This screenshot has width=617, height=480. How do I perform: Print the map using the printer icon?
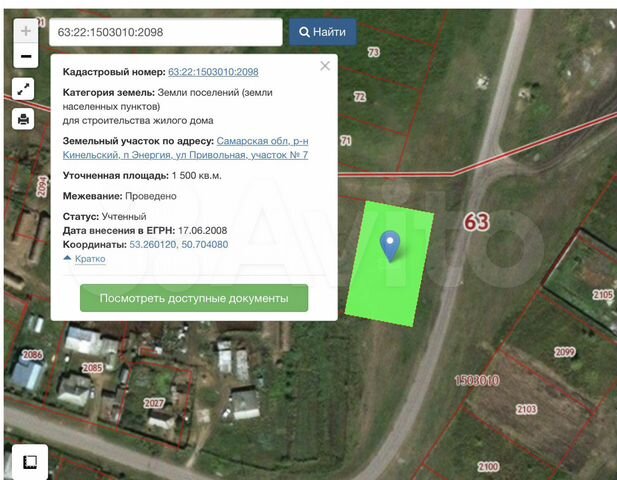(x=26, y=119)
